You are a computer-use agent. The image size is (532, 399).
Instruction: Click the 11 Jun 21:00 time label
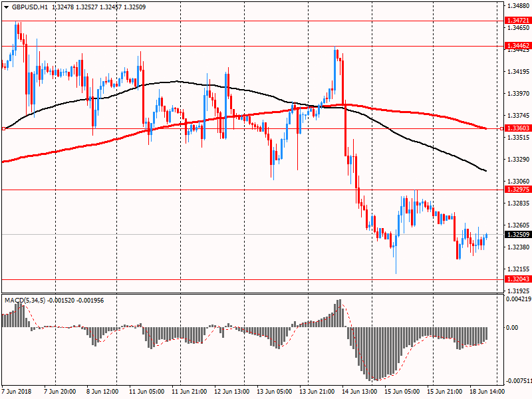[190, 392]
